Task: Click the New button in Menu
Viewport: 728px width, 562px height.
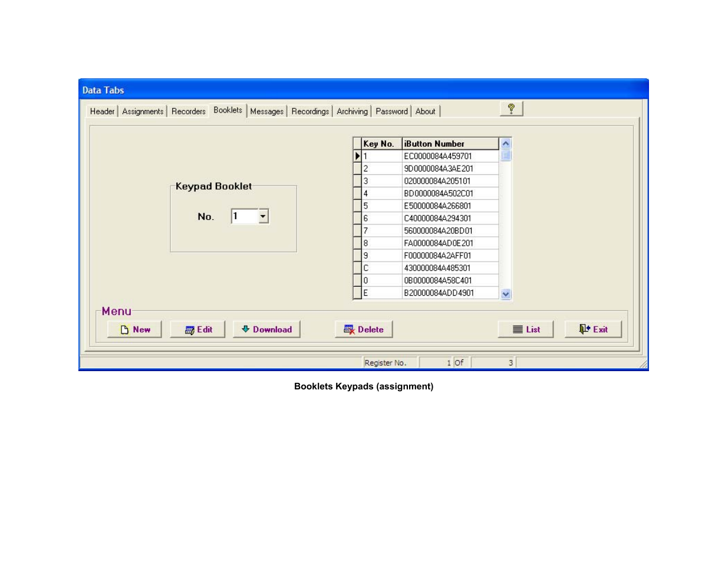Action: (x=134, y=329)
